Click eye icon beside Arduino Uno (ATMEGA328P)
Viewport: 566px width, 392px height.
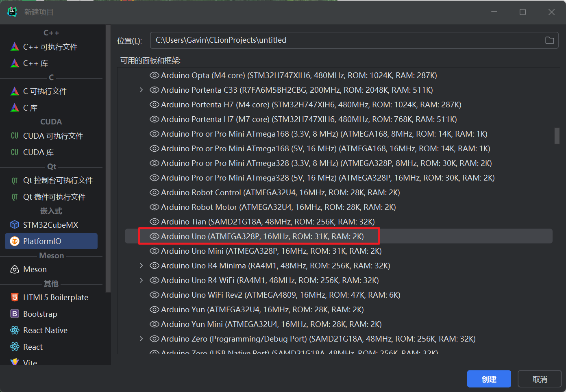coord(155,236)
